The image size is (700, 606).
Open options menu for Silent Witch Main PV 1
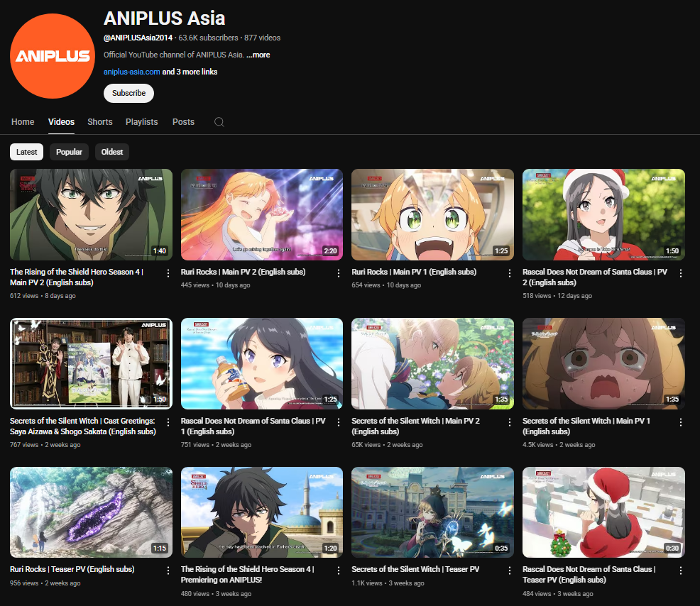coord(680,422)
